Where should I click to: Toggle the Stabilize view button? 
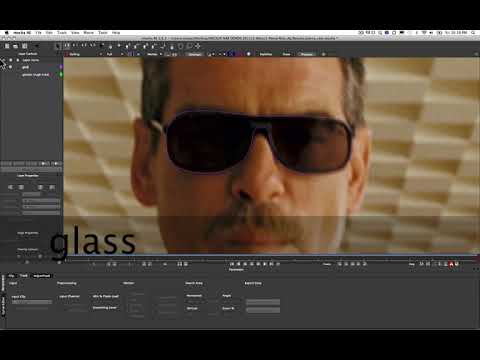[266, 54]
